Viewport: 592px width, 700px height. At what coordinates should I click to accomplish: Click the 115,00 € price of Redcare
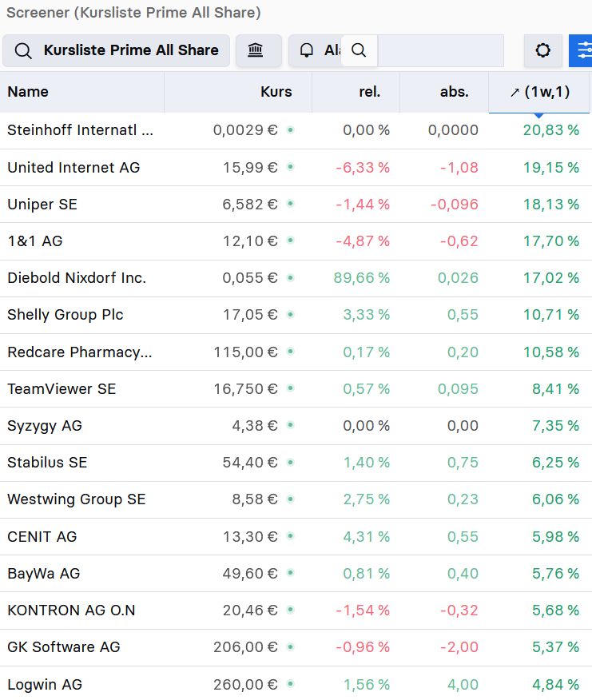pos(245,352)
